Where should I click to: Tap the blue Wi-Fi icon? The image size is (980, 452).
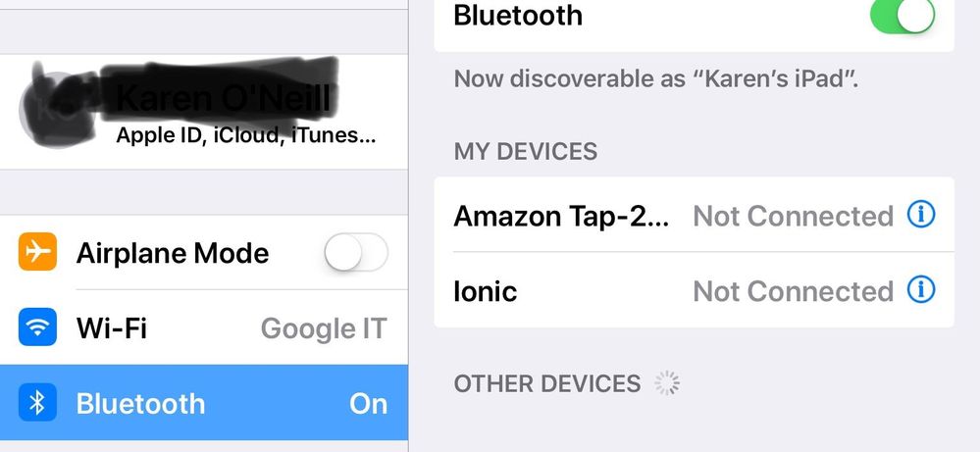[x=37, y=327]
